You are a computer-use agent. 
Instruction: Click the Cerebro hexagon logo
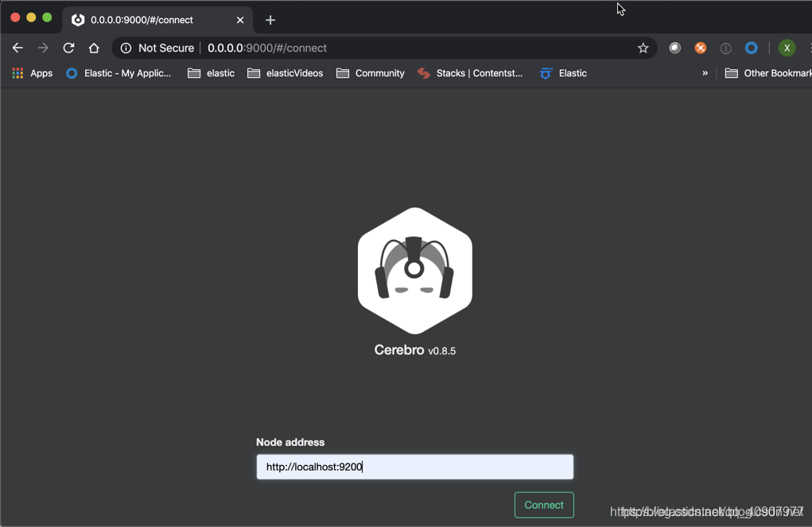coord(415,271)
